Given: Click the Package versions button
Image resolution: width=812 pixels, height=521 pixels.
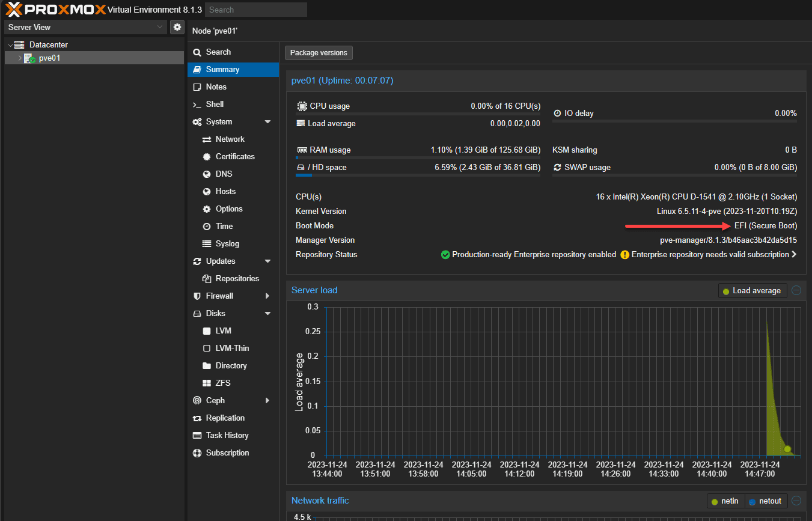Looking at the screenshot, I should 319,53.
